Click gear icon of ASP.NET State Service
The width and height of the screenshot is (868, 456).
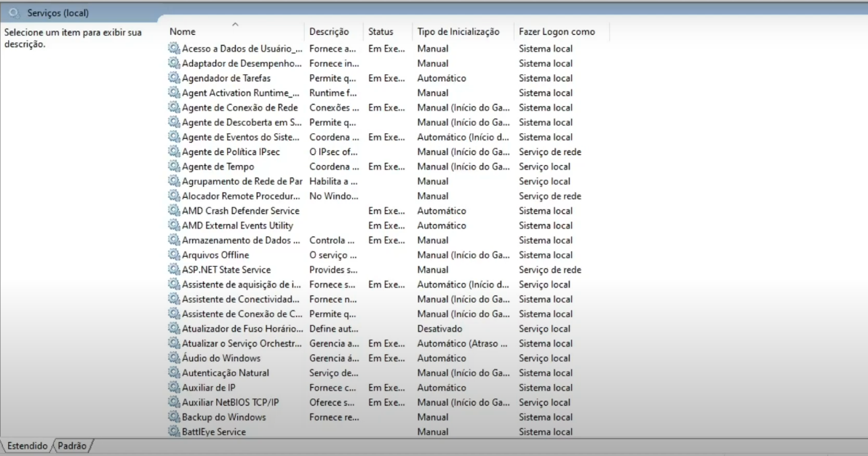[x=174, y=270]
